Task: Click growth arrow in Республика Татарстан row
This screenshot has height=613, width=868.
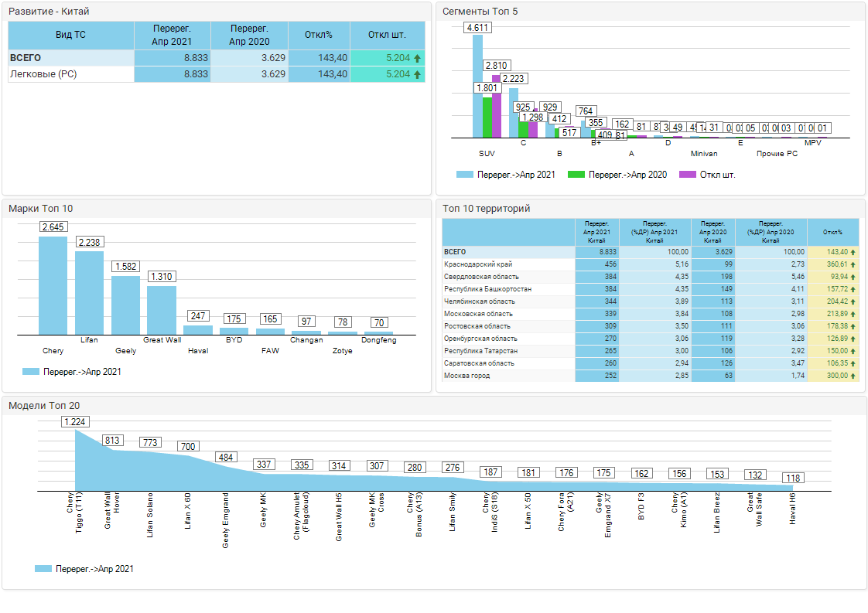Action: click(853, 351)
